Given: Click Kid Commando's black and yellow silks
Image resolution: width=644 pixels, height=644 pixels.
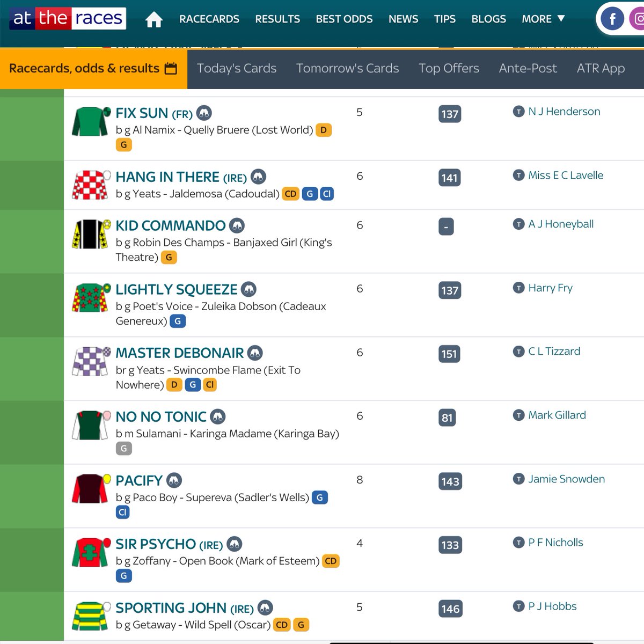Looking at the screenshot, I should 90,234.
